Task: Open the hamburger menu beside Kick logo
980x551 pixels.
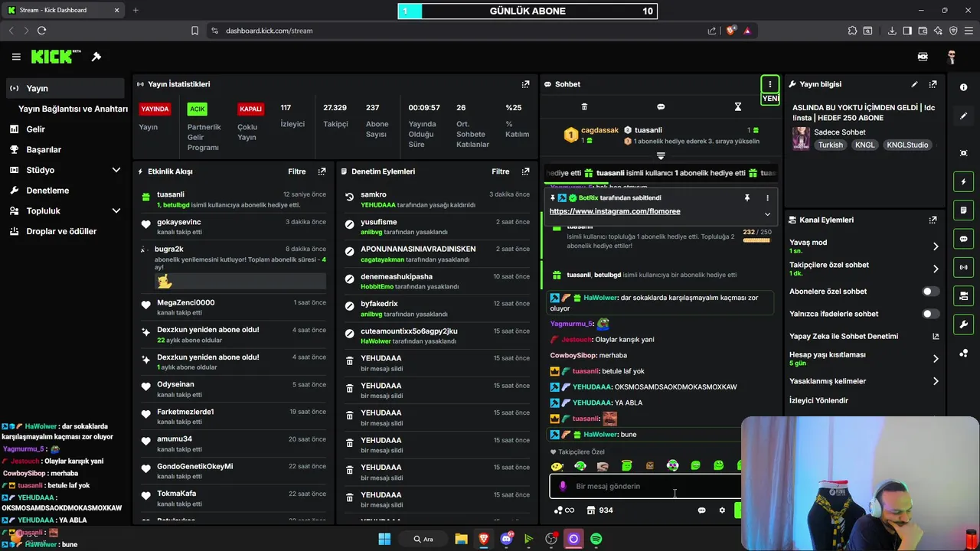Action: pos(16,57)
